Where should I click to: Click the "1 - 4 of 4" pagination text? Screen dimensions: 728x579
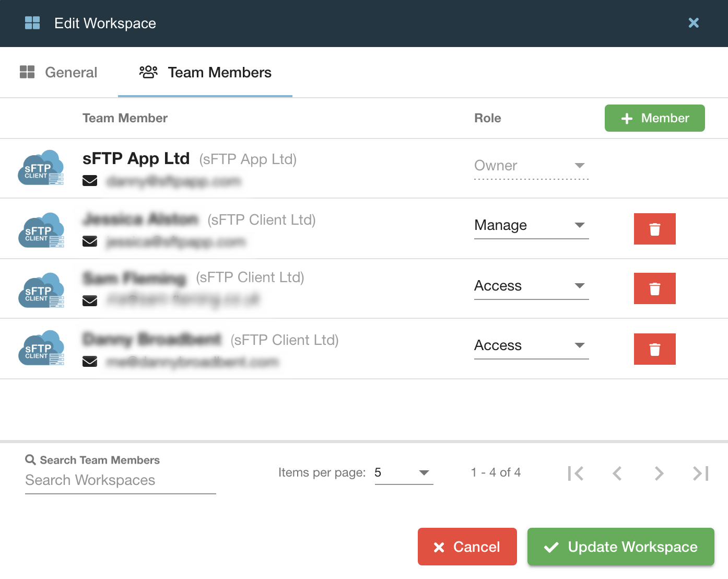tap(496, 472)
